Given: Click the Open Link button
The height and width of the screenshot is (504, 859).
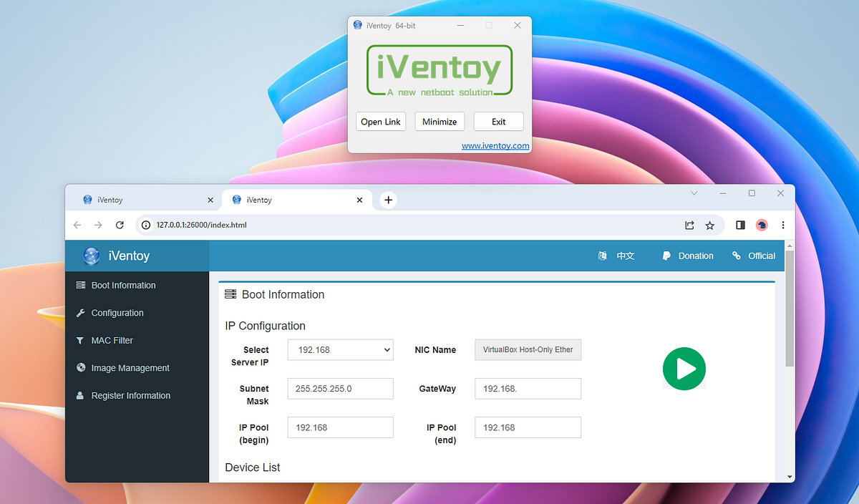Looking at the screenshot, I should click(381, 121).
